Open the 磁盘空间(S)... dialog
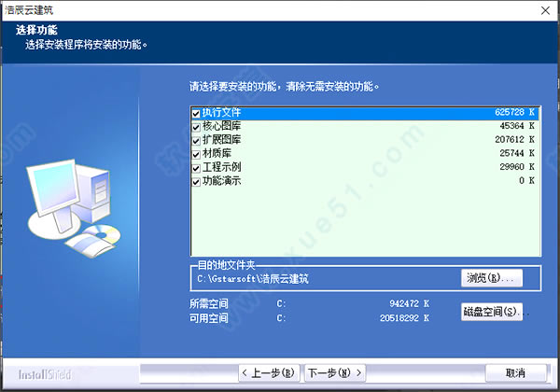The height and width of the screenshot is (392, 560). point(492,312)
